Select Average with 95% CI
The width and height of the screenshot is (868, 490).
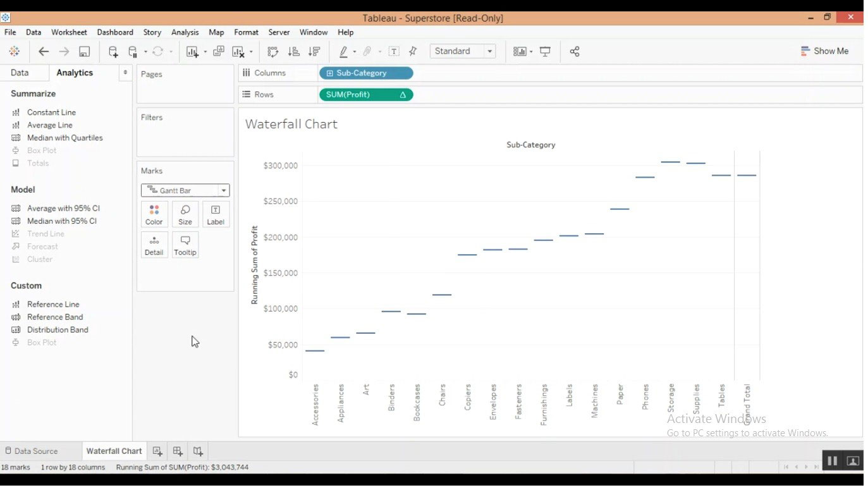(63, 209)
